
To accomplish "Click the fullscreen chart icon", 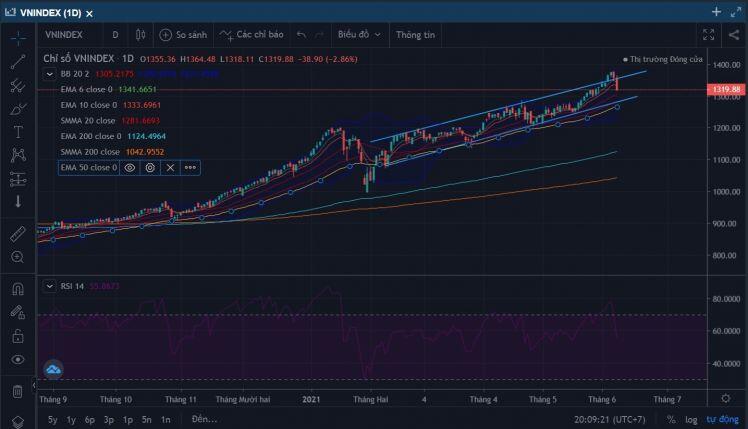I will [x=708, y=34].
